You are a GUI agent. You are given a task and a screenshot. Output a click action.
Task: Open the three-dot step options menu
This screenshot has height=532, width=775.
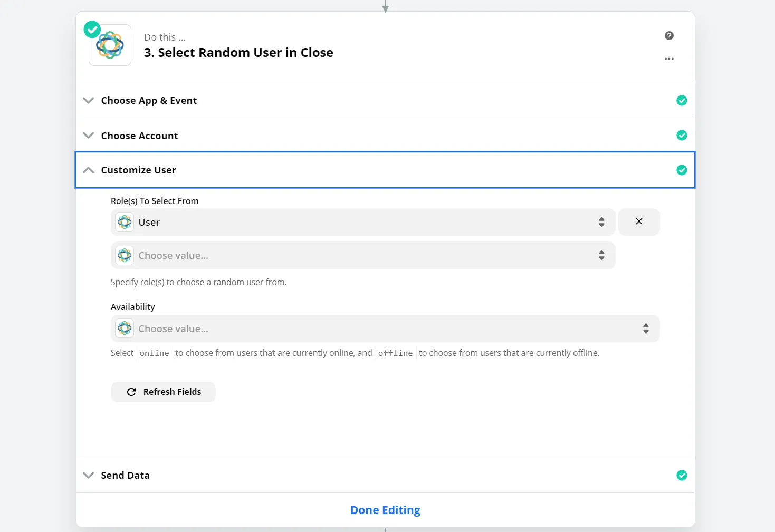click(669, 59)
